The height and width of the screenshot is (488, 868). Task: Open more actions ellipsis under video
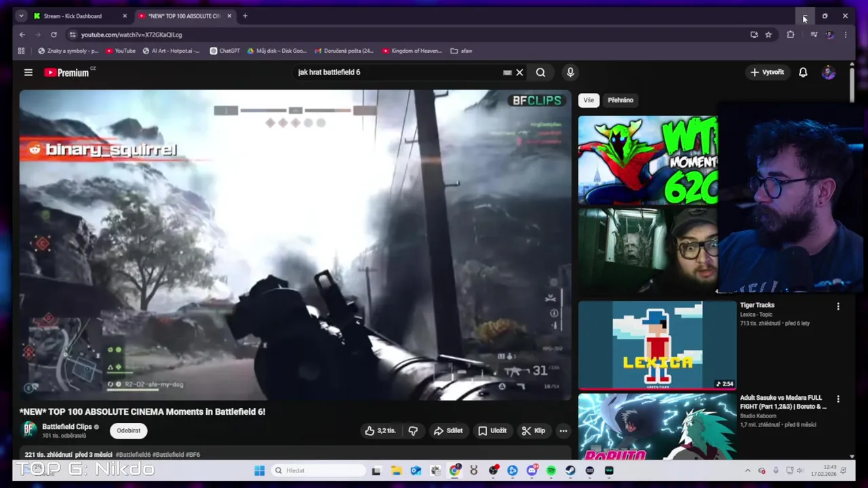(x=563, y=430)
